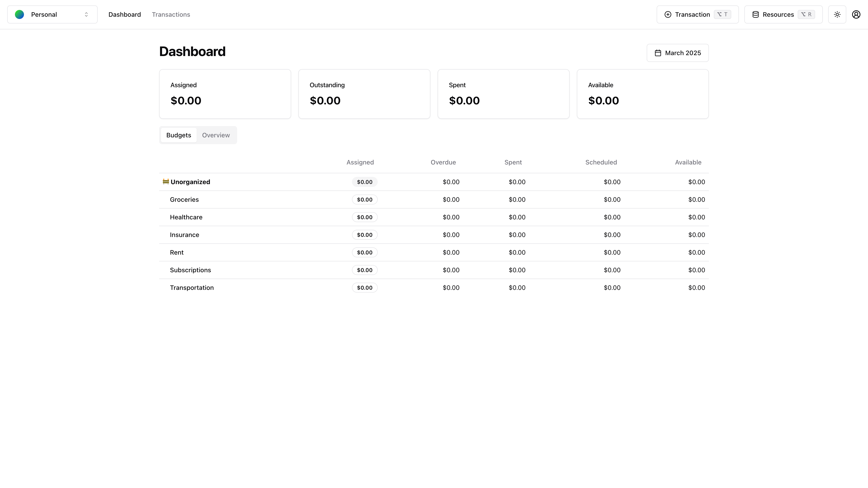Click the Overdue column header
This screenshot has width=868, height=488.
pyautogui.click(x=443, y=162)
